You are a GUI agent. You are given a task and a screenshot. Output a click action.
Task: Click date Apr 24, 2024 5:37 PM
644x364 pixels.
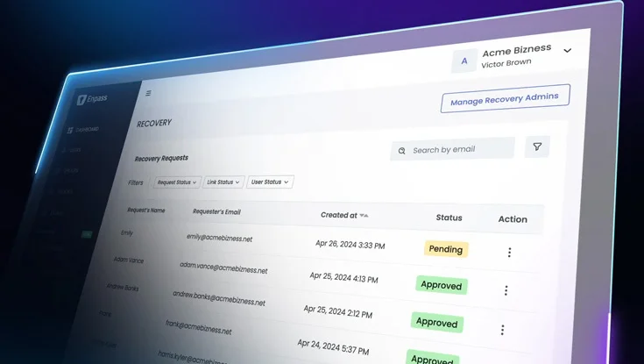pyautogui.click(x=333, y=346)
